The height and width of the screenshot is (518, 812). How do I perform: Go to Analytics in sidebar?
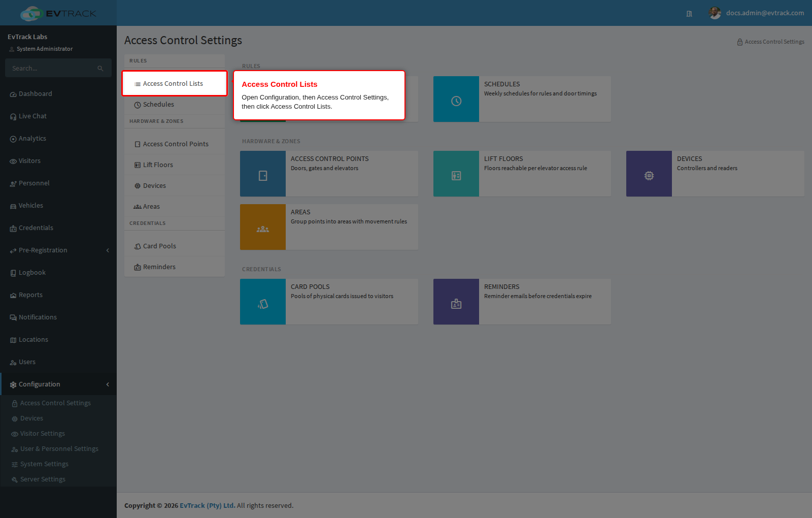pos(58,139)
